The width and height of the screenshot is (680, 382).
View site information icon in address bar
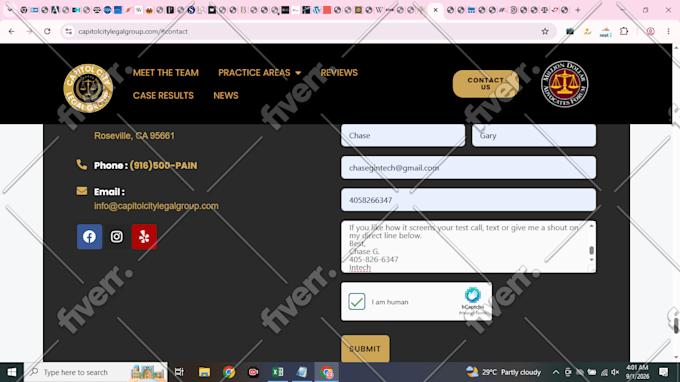69,31
